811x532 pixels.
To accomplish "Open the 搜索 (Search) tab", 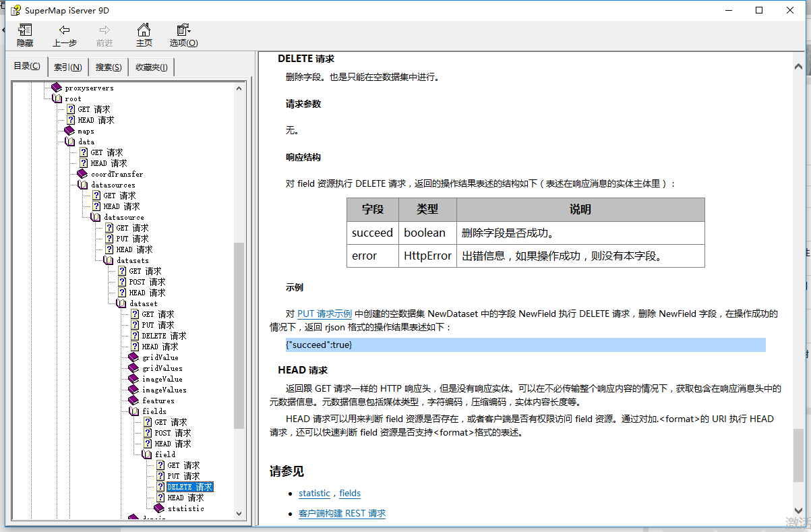I will (109, 67).
